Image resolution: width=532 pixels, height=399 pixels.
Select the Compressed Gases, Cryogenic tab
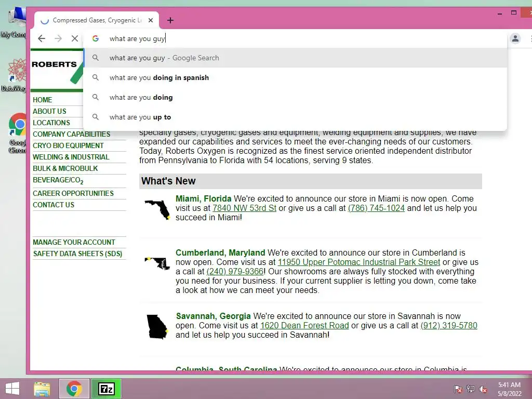point(96,20)
